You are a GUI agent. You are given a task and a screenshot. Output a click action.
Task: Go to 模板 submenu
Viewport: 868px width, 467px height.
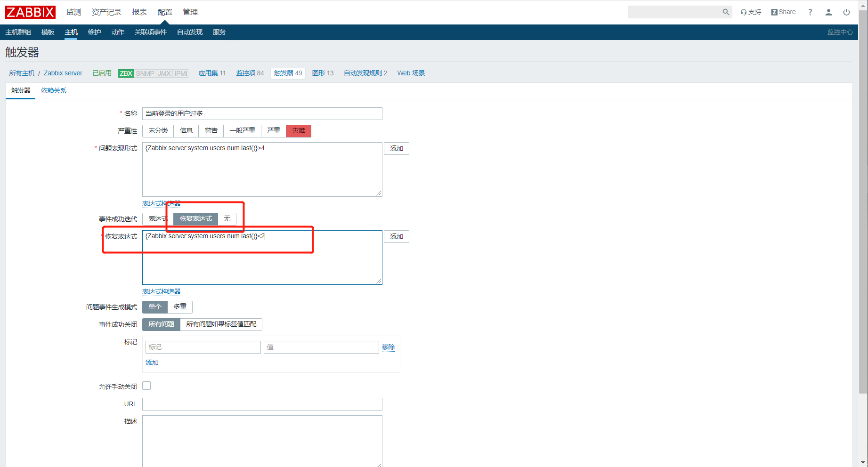[x=48, y=32]
